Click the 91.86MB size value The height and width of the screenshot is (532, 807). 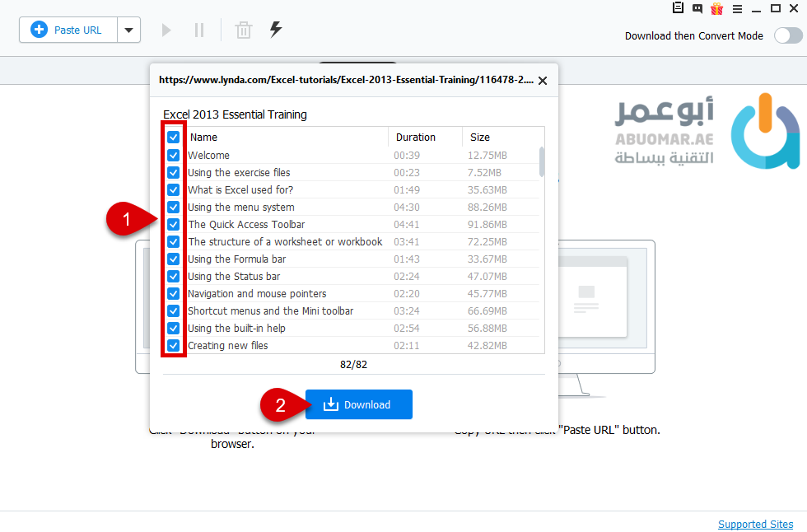(x=487, y=224)
